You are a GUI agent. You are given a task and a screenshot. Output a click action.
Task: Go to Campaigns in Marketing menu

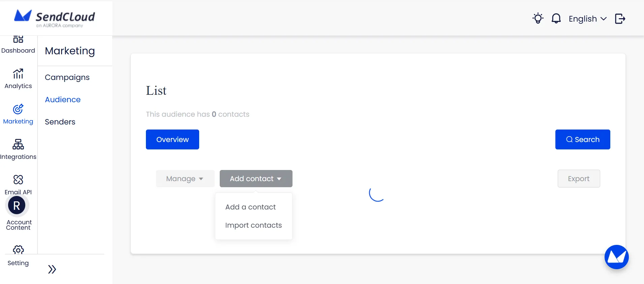pyautogui.click(x=67, y=77)
